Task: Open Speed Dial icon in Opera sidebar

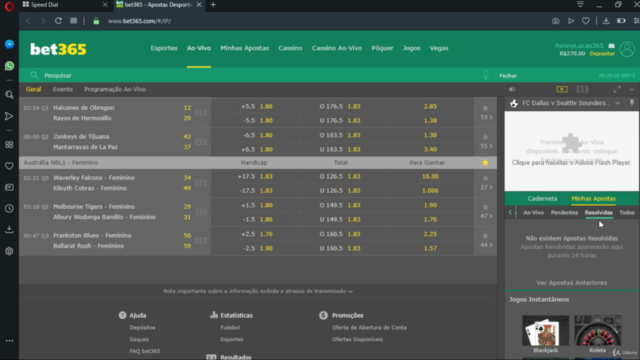Action: click(x=9, y=145)
